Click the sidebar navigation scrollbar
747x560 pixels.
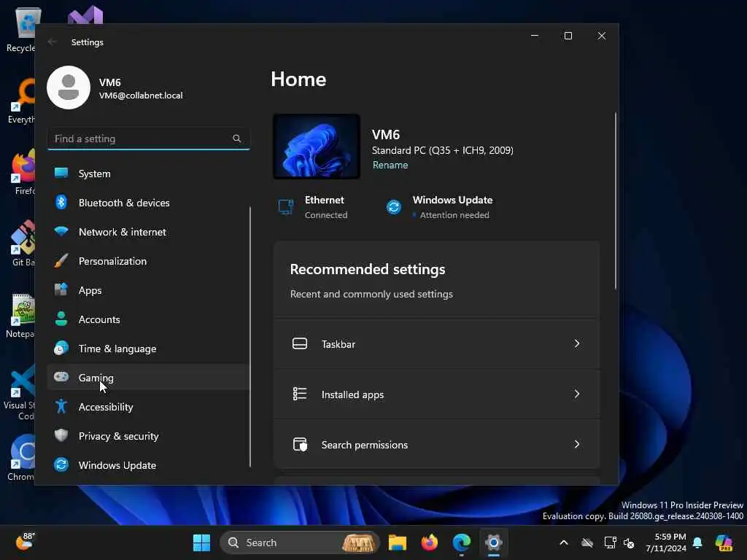click(249, 336)
